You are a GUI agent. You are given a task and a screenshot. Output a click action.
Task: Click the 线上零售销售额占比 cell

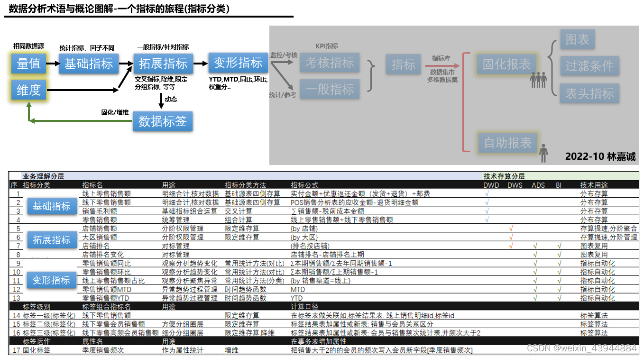pyautogui.click(x=113, y=281)
